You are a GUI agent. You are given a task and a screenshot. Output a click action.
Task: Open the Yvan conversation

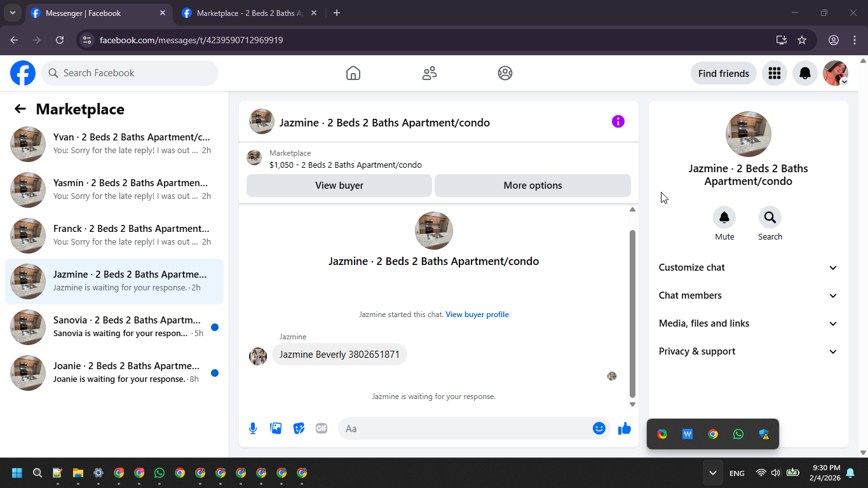click(x=114, y=144)
